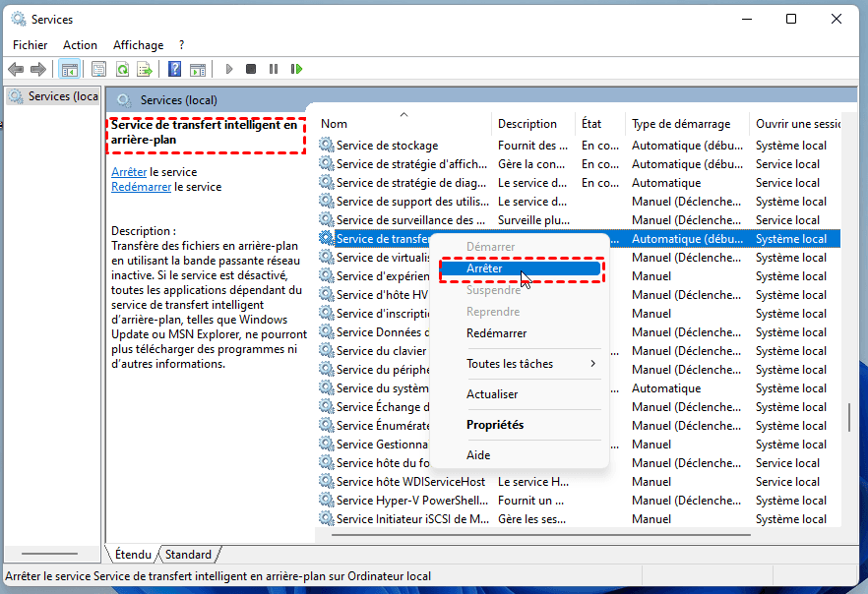868x594 pixels.
Task: Switch to the Standard tab
Action: (188, 555)
